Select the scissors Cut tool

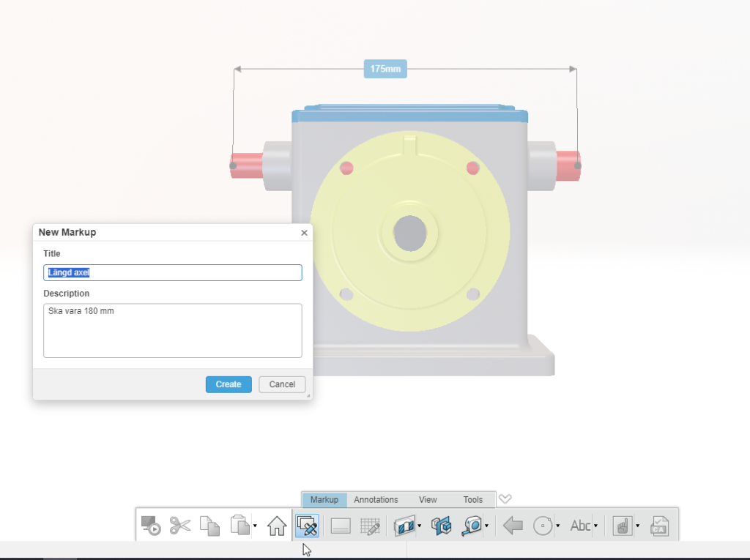click(182, 526)
